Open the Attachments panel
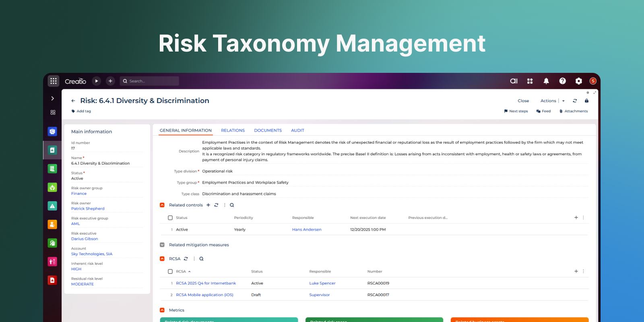 tap(574, 111)
